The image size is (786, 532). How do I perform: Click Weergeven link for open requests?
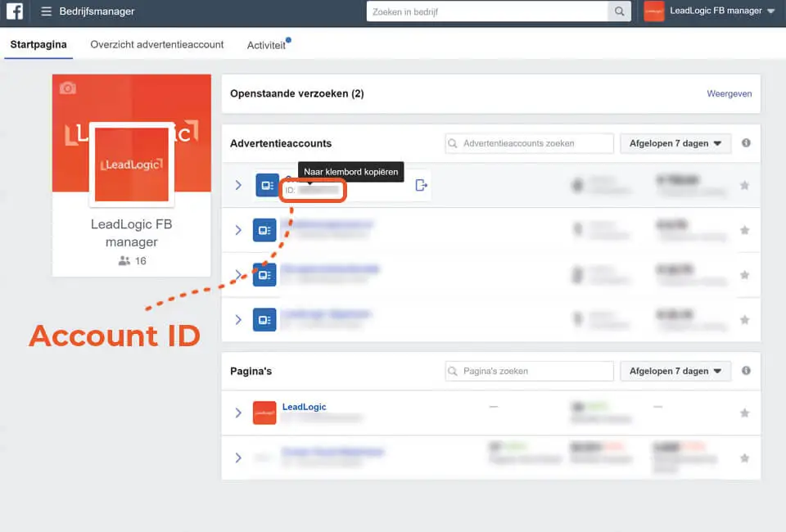pos(729,94)
